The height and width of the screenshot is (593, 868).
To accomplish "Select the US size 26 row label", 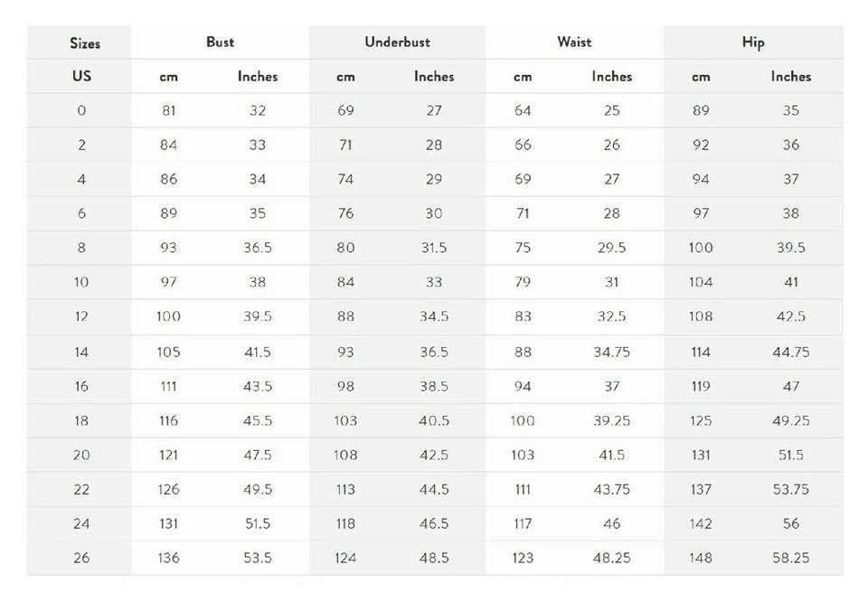I will (81, 558).
